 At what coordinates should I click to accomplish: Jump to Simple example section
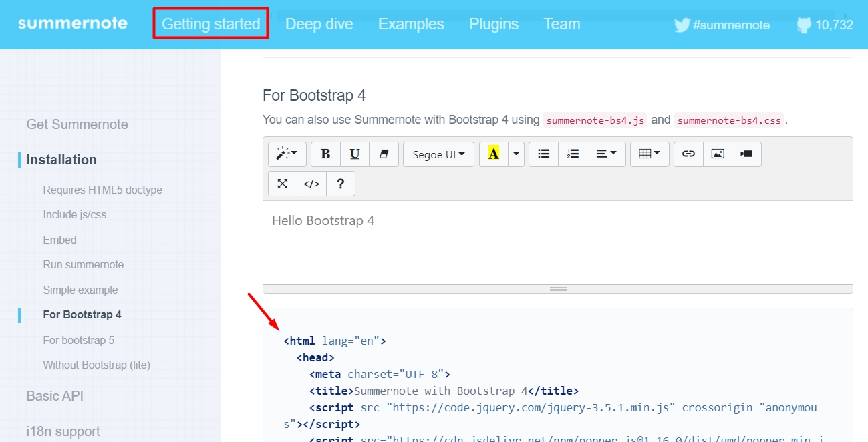click(x=81, y=290)
